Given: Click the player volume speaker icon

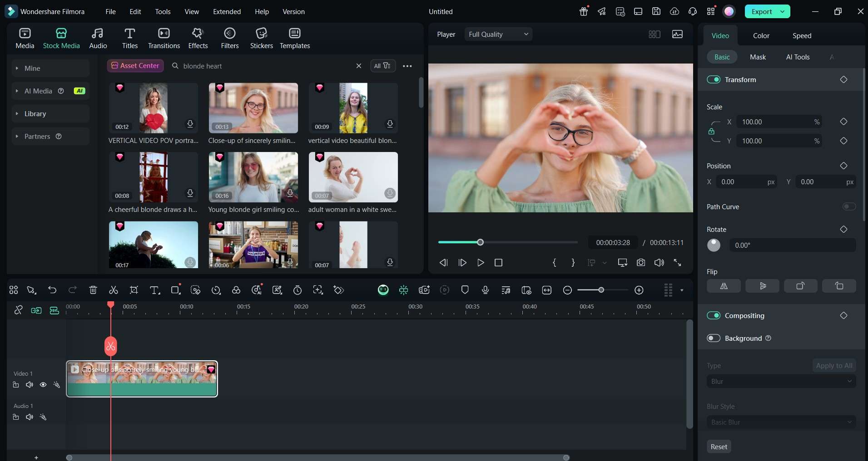Looking at the screenshot, I should coord(659,263).
